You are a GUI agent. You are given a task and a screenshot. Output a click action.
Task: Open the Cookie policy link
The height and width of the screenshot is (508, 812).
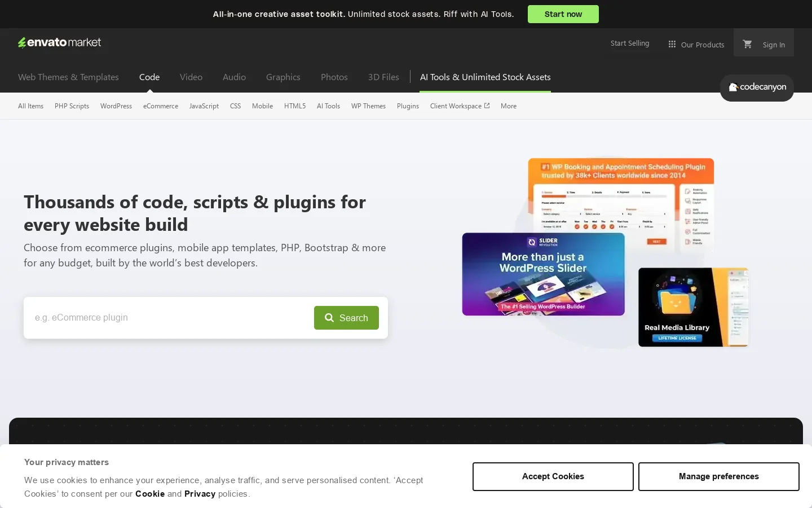click(x=150, y=494)
